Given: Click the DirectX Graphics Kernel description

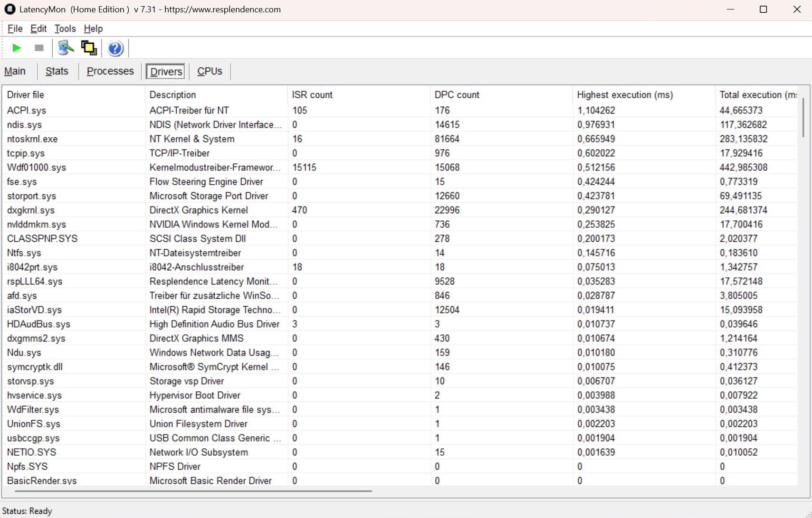Looking at the screenshot, I should (199, 210).
